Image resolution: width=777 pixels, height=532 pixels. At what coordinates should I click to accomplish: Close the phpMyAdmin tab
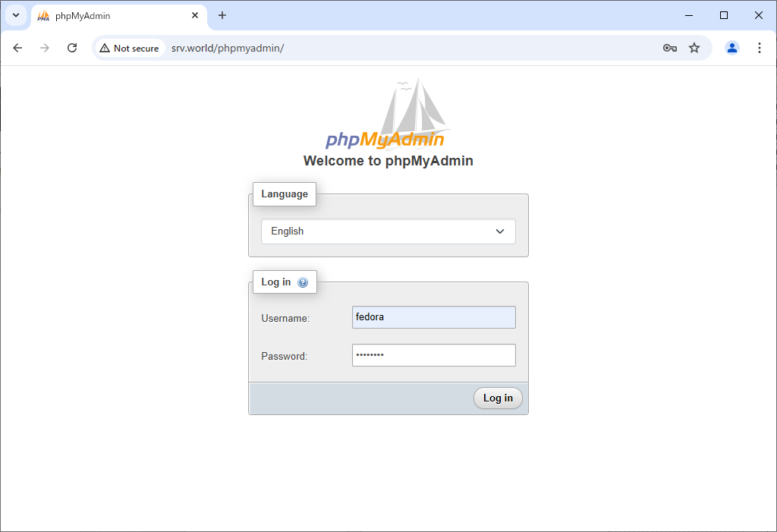coord(195,15)
